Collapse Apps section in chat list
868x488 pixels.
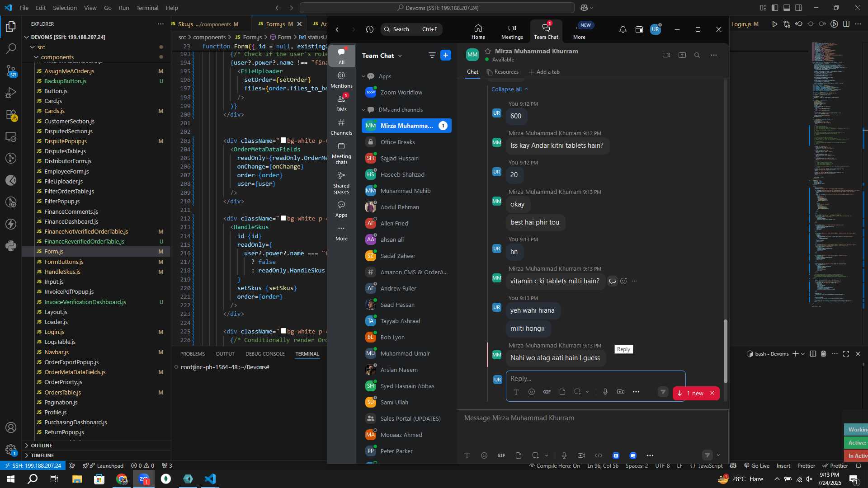click(x=363, y=76)
